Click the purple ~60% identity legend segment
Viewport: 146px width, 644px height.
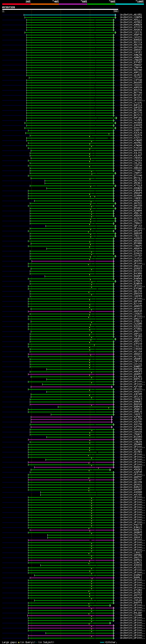click(x=73, y=4)
